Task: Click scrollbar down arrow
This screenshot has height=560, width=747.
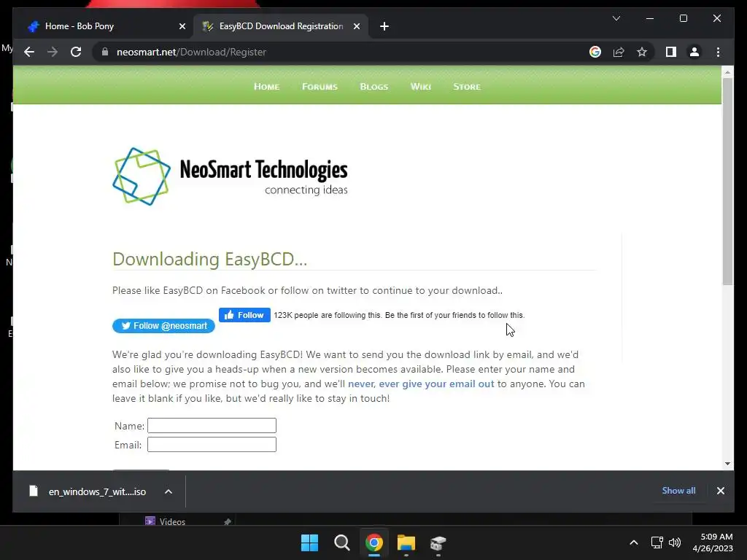Action: 727,463
